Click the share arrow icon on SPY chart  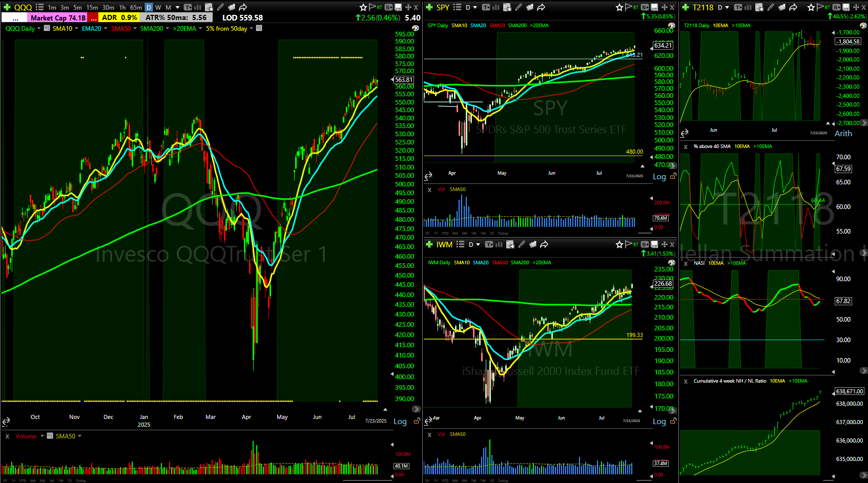(x=541, y=7)
